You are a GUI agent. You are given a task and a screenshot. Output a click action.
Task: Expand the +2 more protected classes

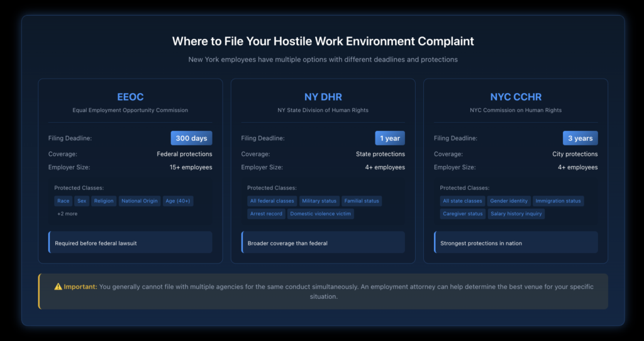click(x=67, y=214)
